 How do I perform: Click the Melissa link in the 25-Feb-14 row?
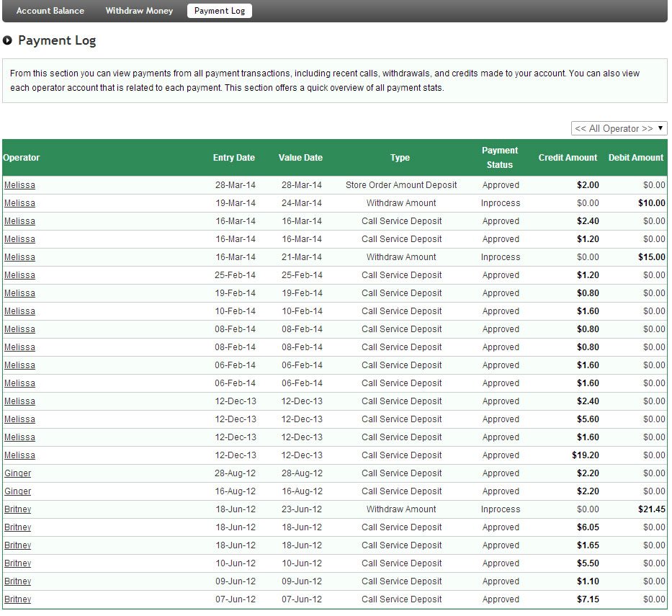pyautogui.click(x=19, y=274)
